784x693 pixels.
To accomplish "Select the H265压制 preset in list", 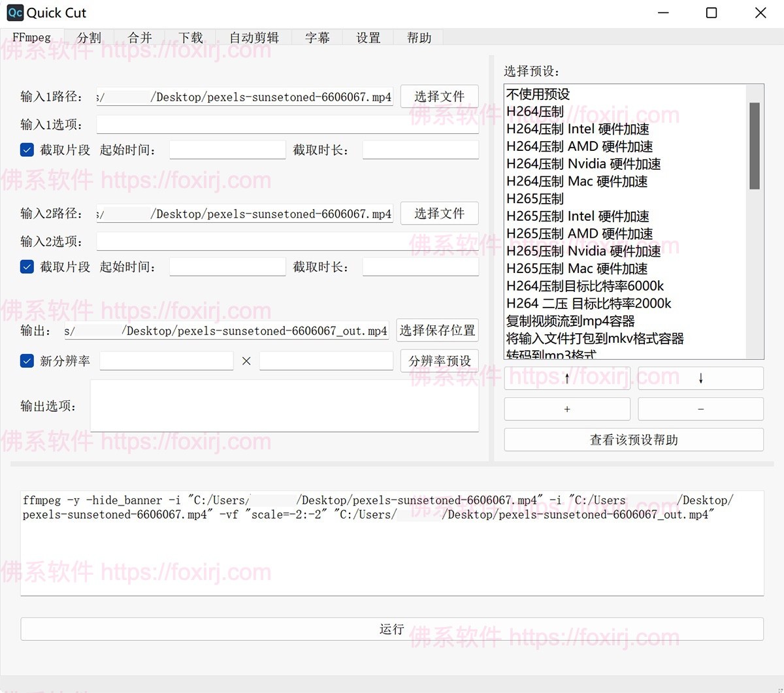I will pyautogui.click(x=535, y=199).
